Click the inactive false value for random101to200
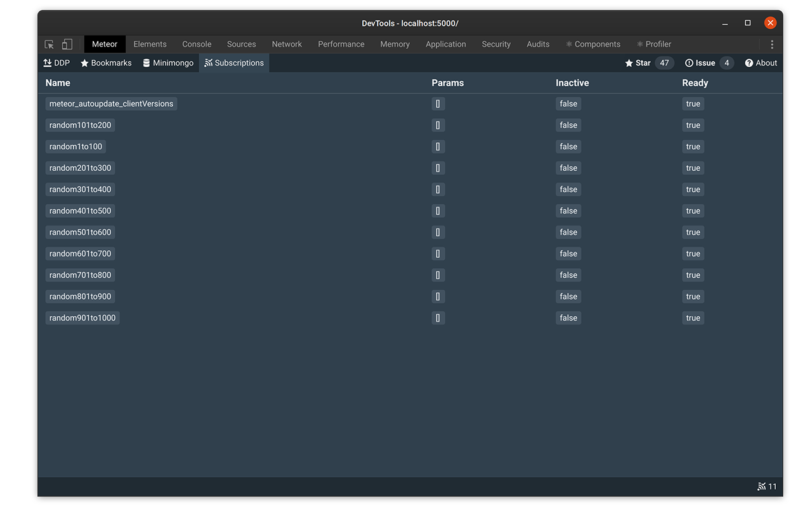This screenshot has width=812, height=508. [568, 125]
